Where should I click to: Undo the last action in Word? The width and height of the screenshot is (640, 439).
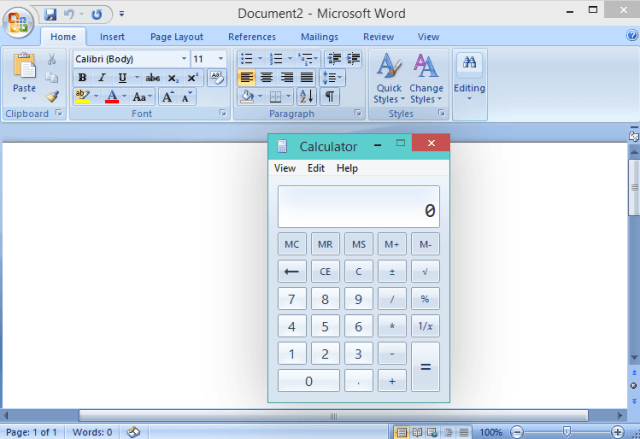click(x=69, y=14)
